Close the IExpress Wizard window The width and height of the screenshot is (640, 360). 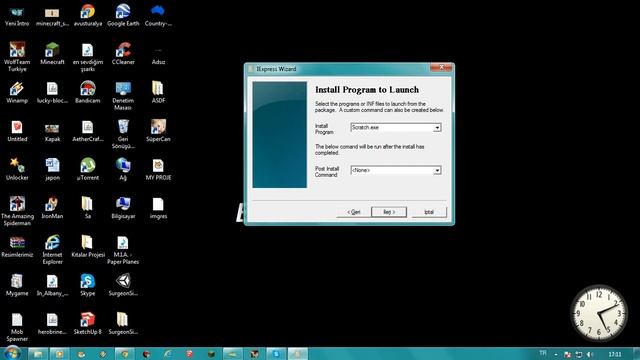pyautogui.click(x=441, y=67)
